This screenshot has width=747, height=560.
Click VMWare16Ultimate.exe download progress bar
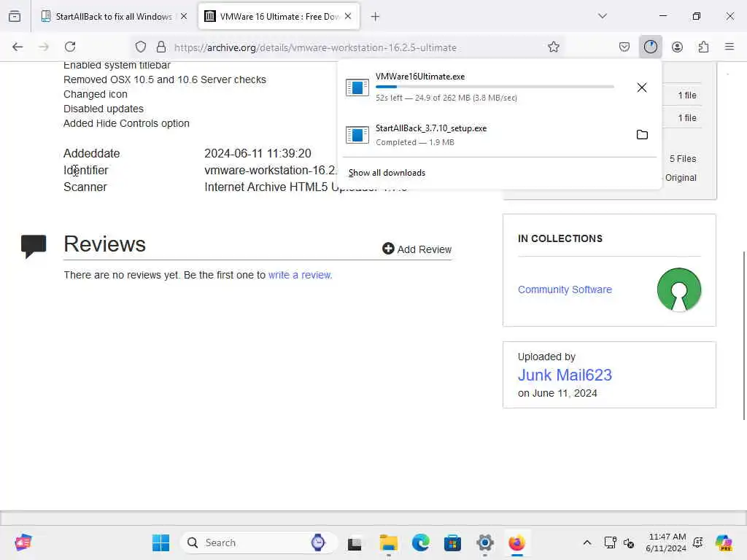(x=495, y=87)
